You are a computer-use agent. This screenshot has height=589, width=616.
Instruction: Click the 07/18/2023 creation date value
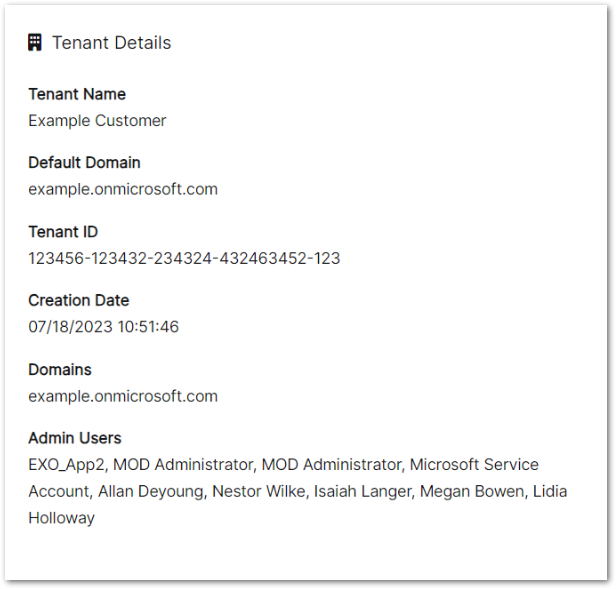[x=103, y=327]
